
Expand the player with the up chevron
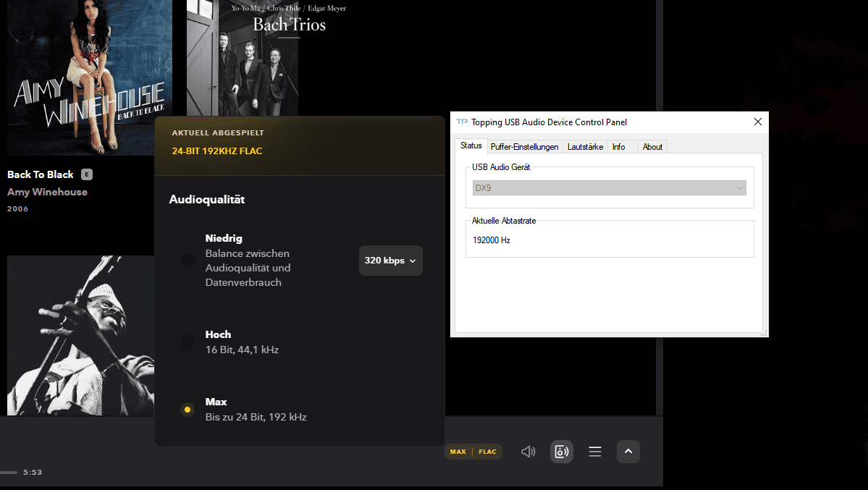(x=628, y=451)
